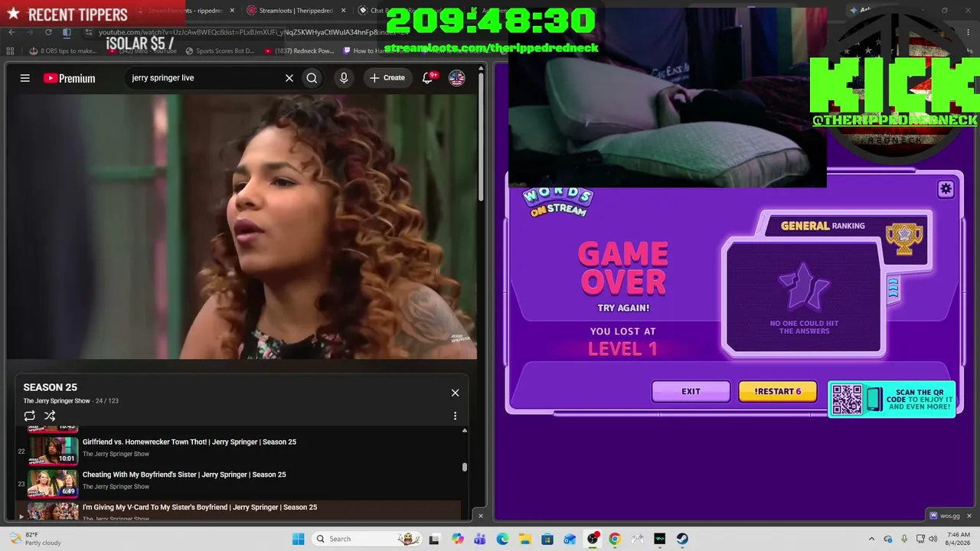Click the SEASON 25 playlist title
The image size is (980, 551).
click(50, 387)
